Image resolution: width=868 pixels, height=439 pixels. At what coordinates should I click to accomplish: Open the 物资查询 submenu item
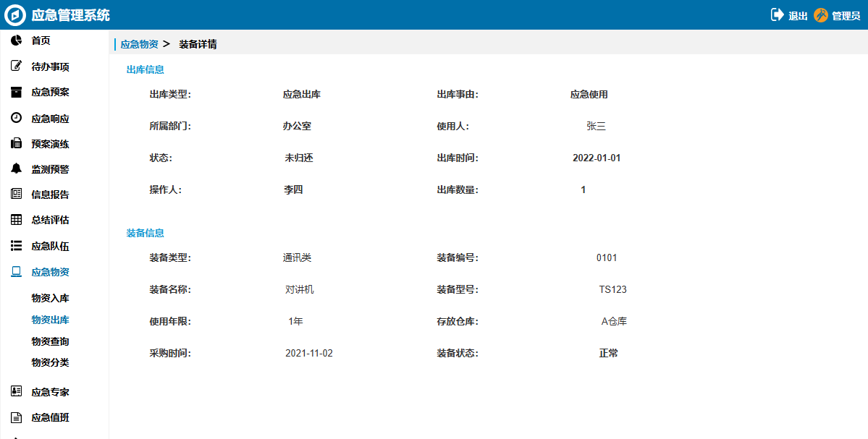pos(51,341)
